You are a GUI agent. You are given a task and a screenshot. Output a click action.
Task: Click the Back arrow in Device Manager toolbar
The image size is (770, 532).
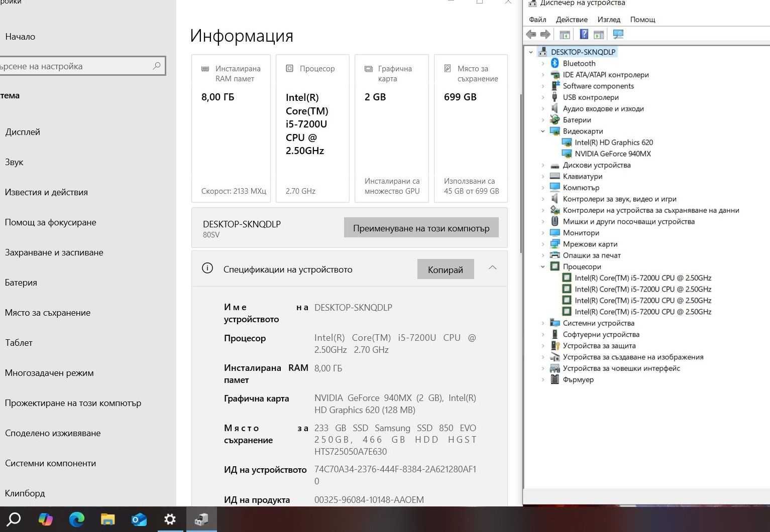tap(531, 34)
